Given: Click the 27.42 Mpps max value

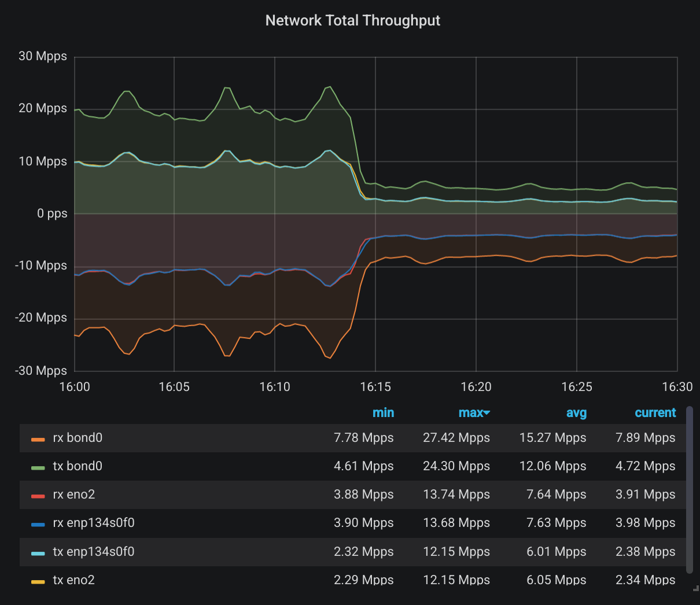Looking at the screenshot, I should [456, 438].
